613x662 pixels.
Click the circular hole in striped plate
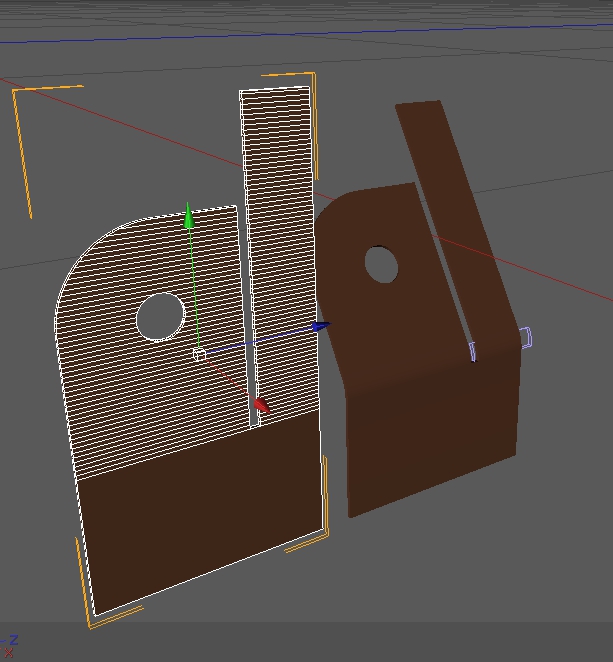[x=160, y=317]
